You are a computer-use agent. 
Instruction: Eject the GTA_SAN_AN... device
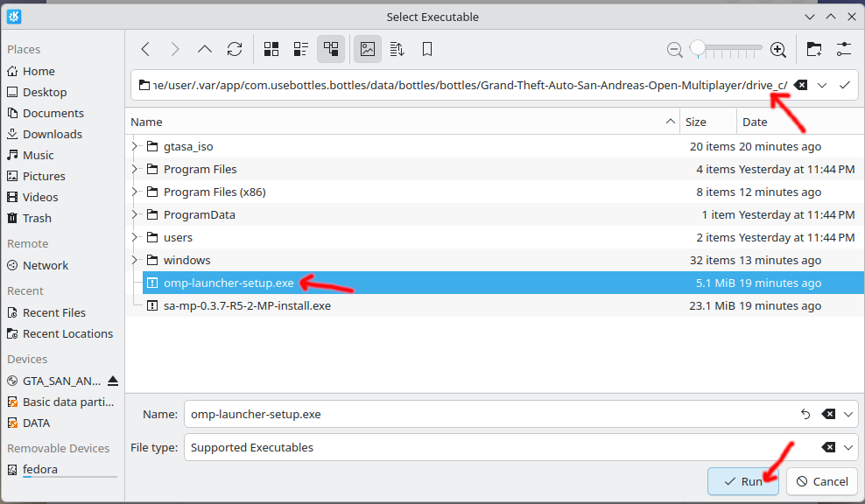tap(113, 381)
